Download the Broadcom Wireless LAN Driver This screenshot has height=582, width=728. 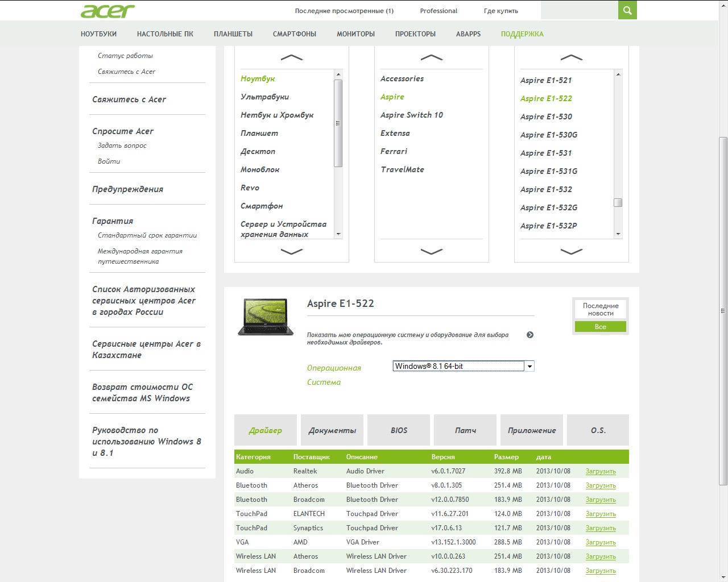pyautogui.click(x=601, y=571)
